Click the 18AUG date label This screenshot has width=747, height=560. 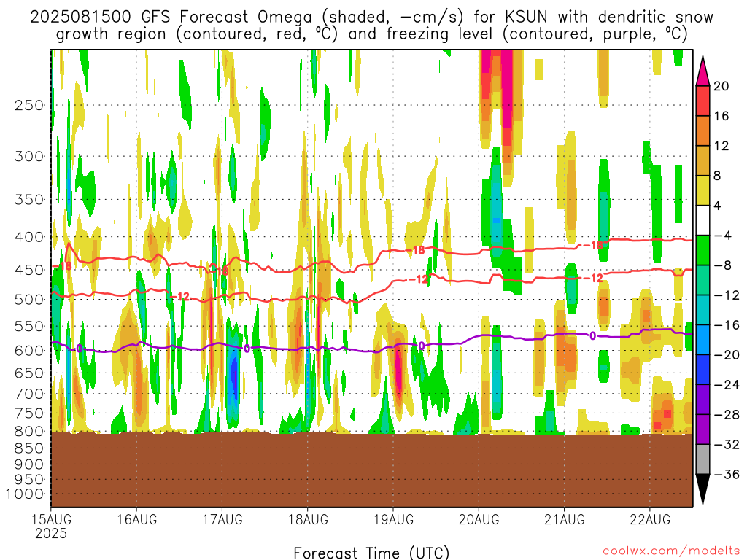coord(308,519)
